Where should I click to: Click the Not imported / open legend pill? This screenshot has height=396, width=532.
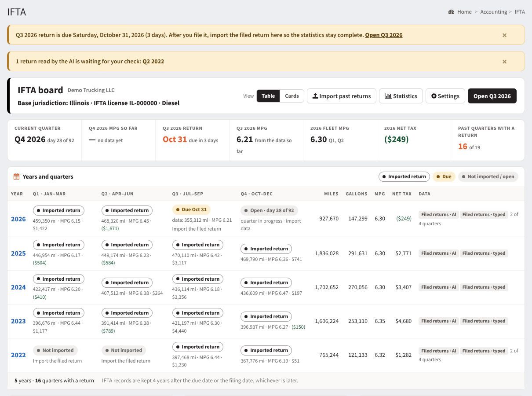click(488, 176)
